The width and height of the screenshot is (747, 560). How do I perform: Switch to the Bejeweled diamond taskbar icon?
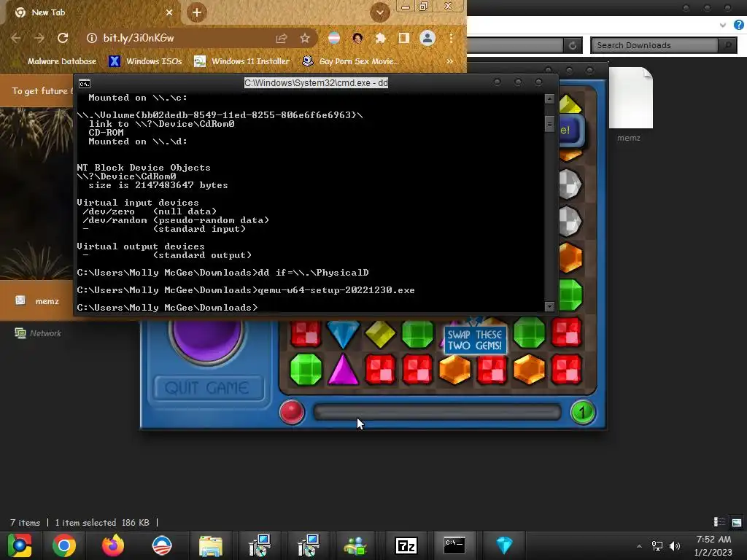pos(504,545)
